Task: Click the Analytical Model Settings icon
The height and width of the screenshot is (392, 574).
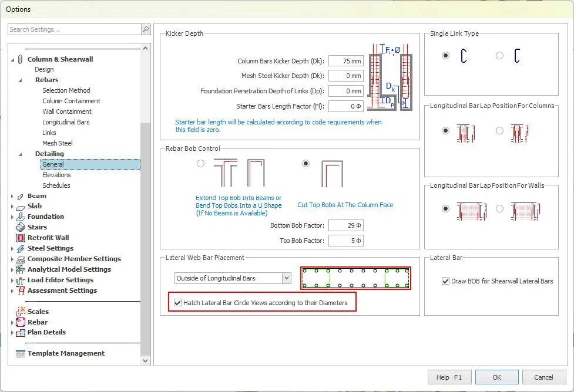Action: (21, 269)
